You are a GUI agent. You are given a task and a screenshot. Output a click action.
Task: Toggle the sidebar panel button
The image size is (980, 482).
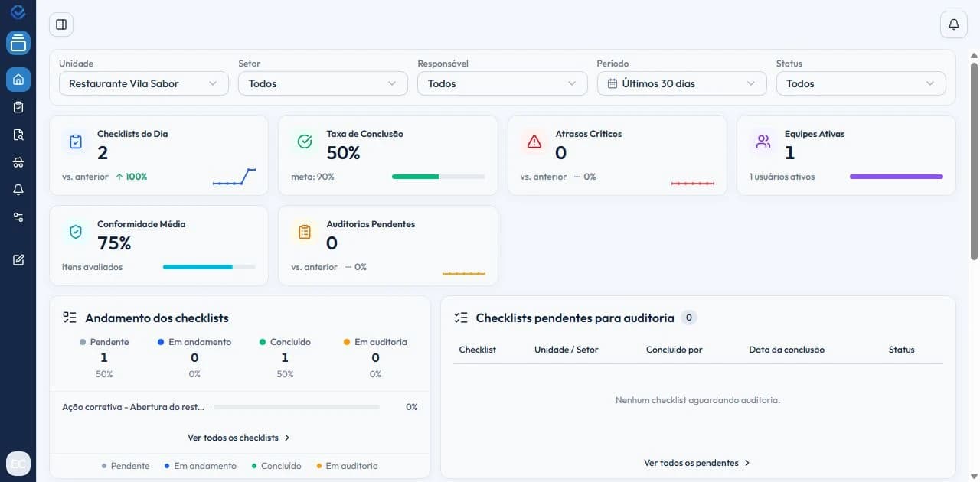click(61, 24)
